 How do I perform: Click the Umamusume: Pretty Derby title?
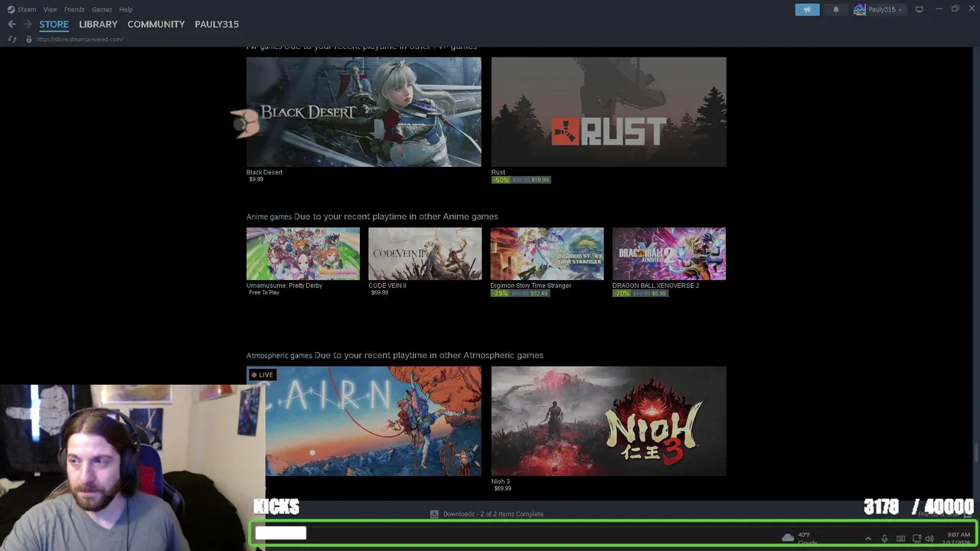point(284,285)
